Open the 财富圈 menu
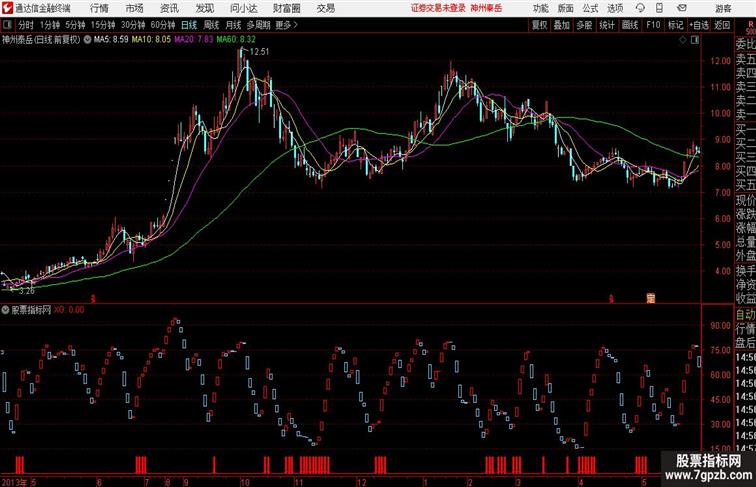The image size is (756, 487). tap(286, 8)
